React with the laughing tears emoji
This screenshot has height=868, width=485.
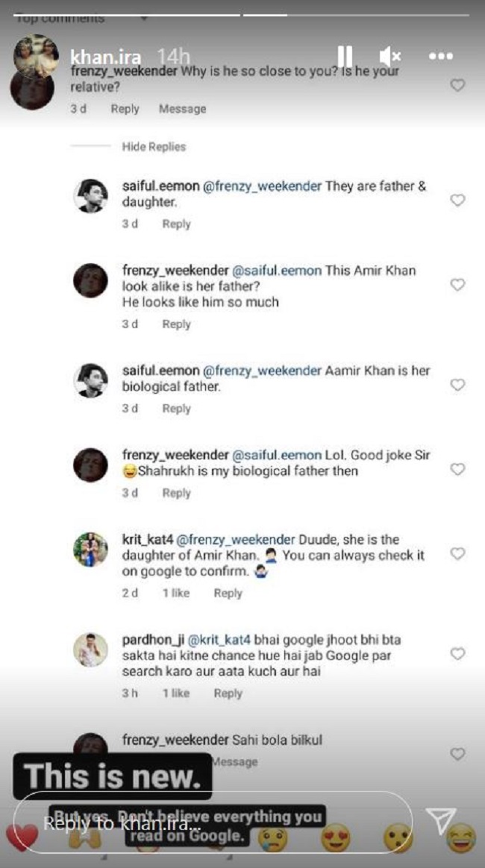(463, 840)
